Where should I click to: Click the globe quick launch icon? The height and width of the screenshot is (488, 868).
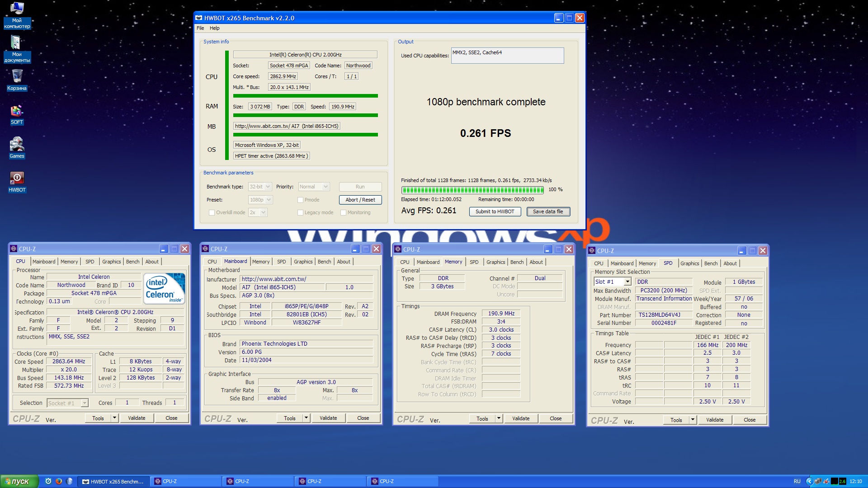click(x=70, y=481)
